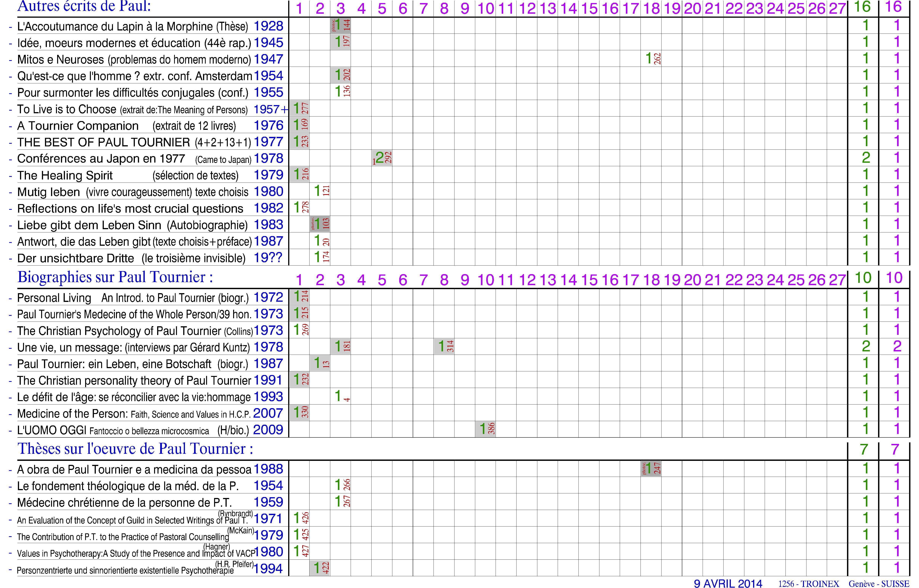Click the shaded cell containing 2 and 292

click(382, 158)
